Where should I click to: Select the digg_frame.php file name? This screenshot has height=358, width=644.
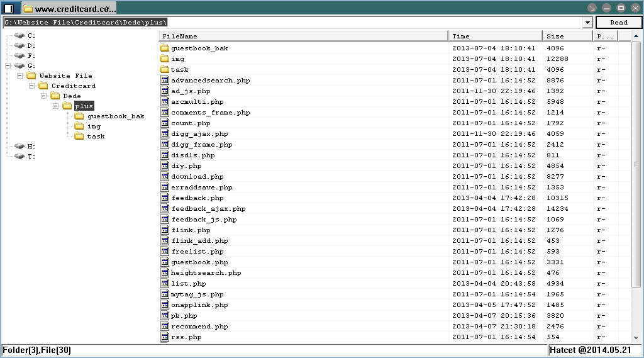click(202, 145)
